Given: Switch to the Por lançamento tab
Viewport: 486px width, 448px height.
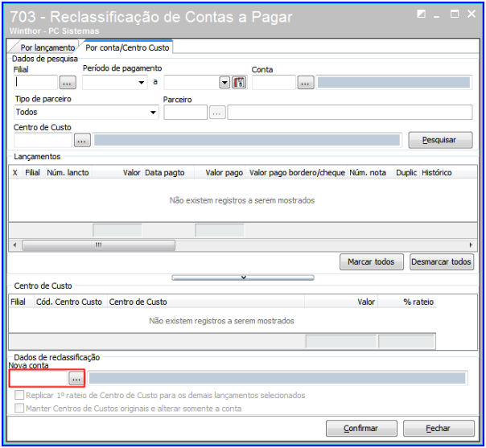Looking at the screenshot, I should 47,47.
